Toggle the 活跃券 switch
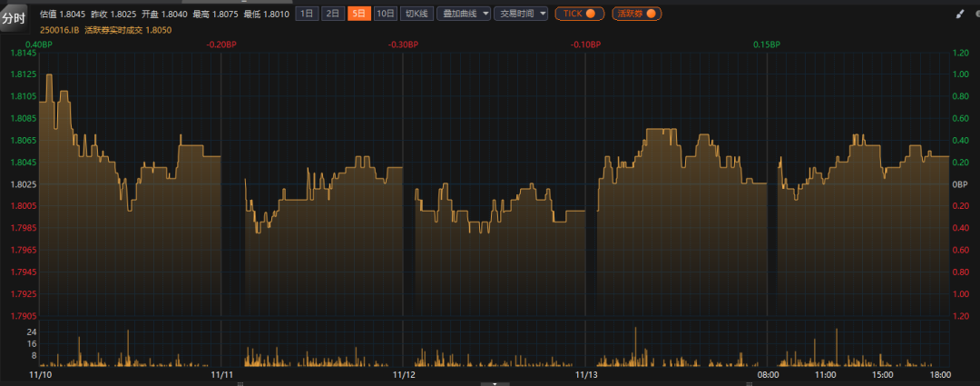Screen dimensions: 980x386 [636, 14]
